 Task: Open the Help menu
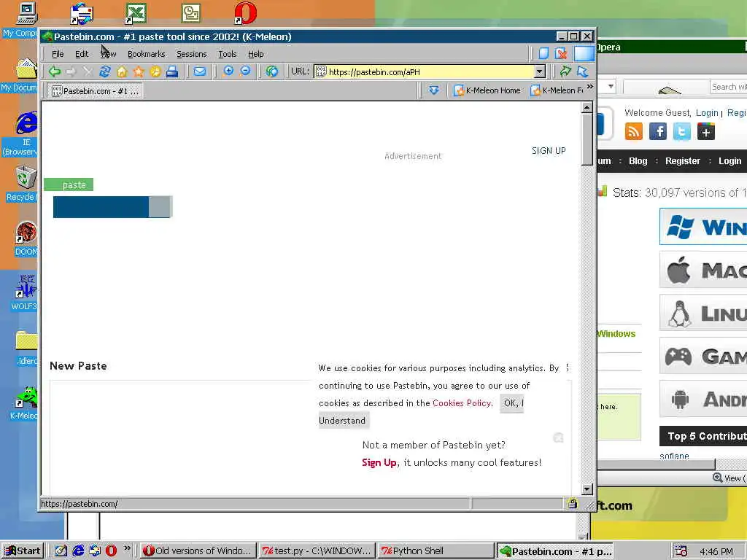256,54
